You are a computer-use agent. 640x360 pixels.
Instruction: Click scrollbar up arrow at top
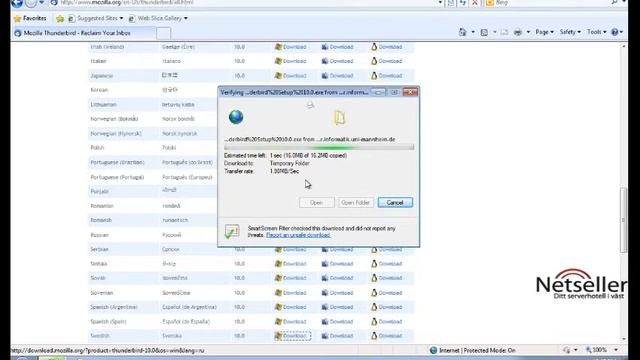click(623, 47)
